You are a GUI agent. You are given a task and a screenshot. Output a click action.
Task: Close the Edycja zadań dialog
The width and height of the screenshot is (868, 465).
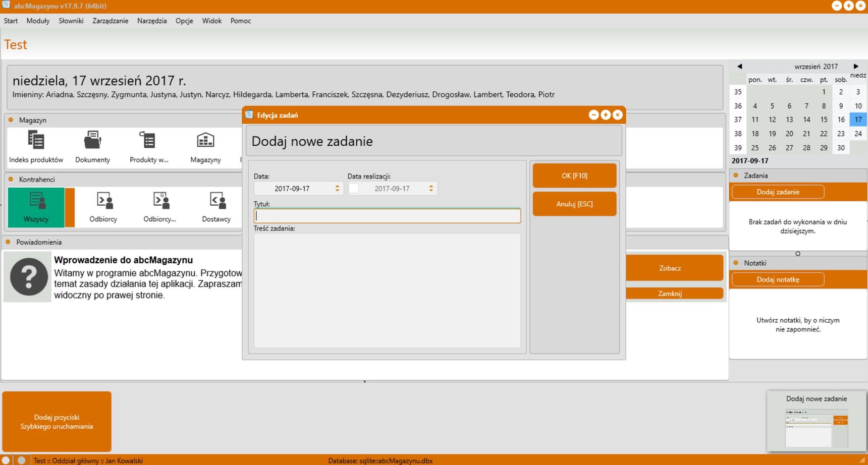click(x=617, y=115)
